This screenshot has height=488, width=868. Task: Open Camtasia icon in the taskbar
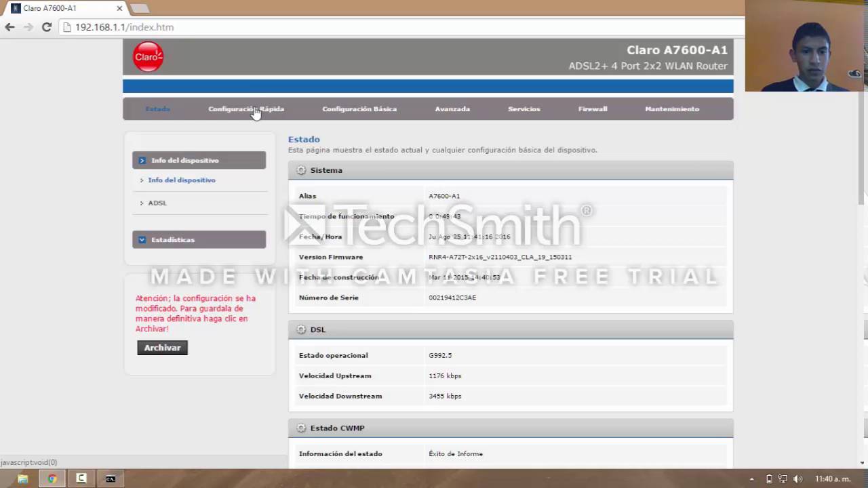81,479
